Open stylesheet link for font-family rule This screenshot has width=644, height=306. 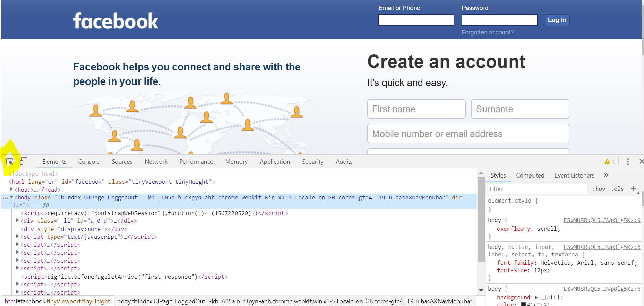(x=602, y=247)
